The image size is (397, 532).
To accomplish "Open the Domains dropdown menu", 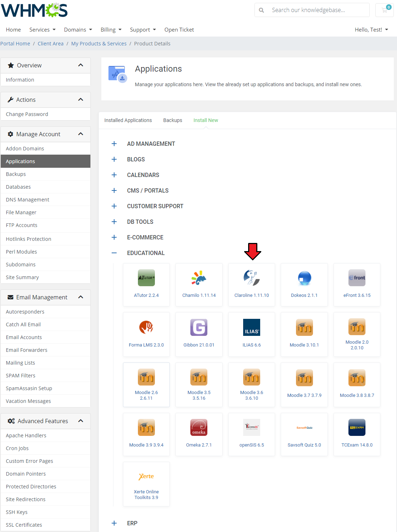I will tap(78, 30).
